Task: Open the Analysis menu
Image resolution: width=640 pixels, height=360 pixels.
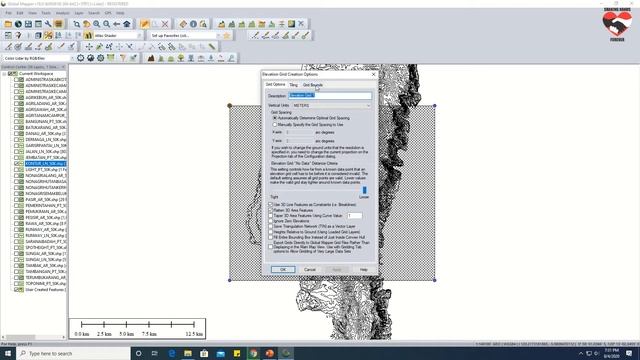Action: 62,13
